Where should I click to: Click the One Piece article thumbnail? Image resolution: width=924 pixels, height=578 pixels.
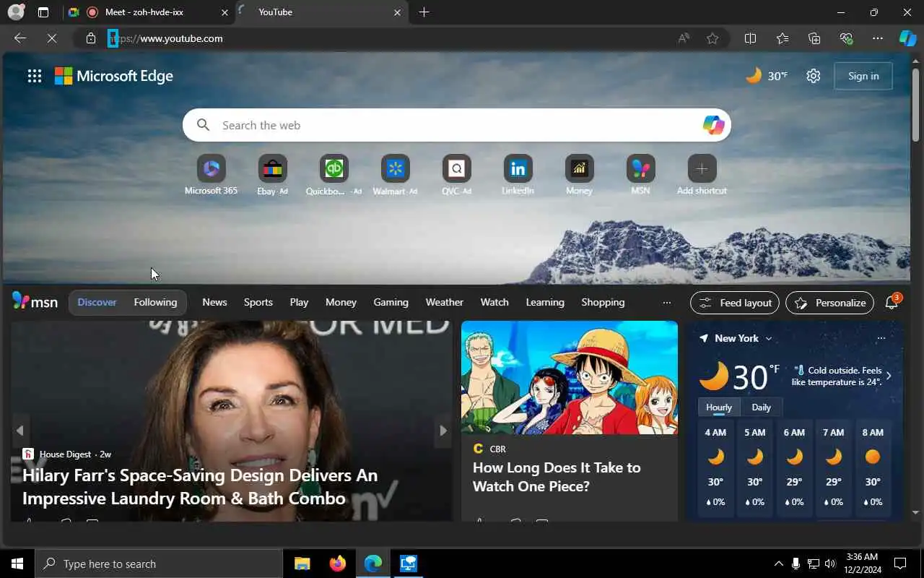coord(570,378)
